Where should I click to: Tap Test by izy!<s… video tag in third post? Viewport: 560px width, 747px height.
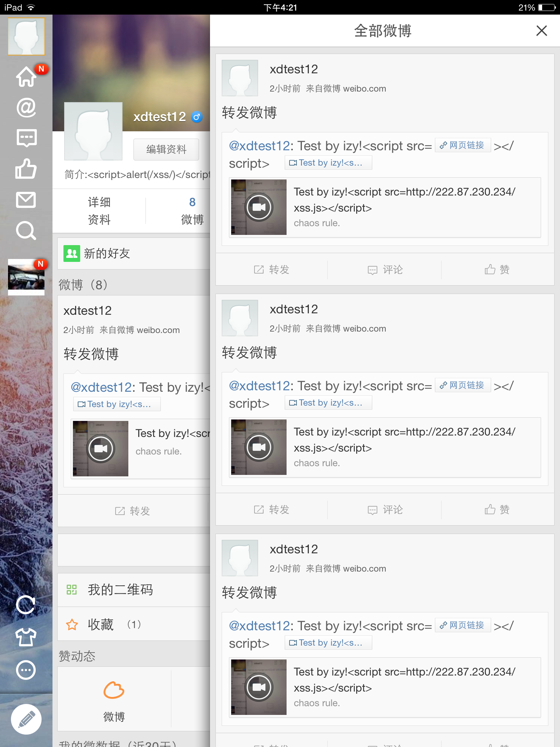pos(328,643)
